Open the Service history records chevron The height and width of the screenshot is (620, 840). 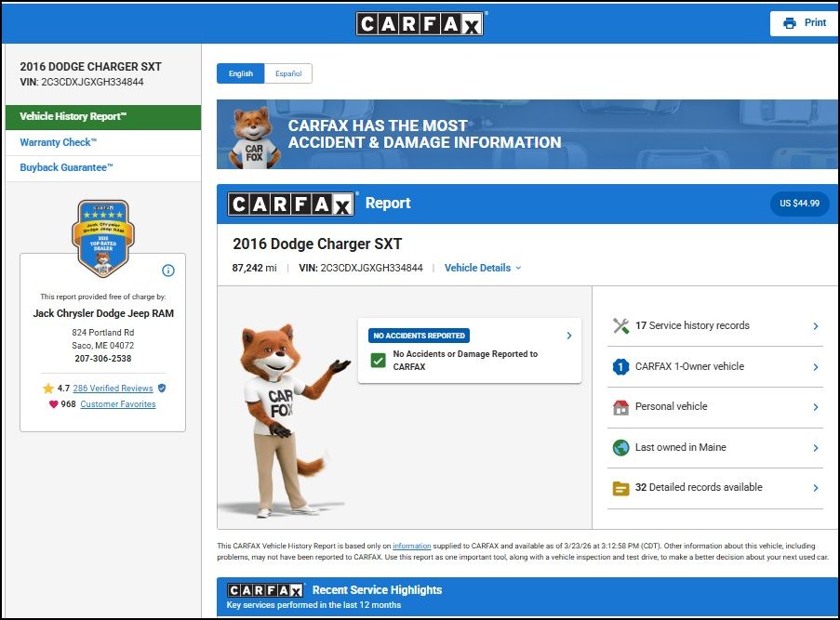(x=816, y=326)
